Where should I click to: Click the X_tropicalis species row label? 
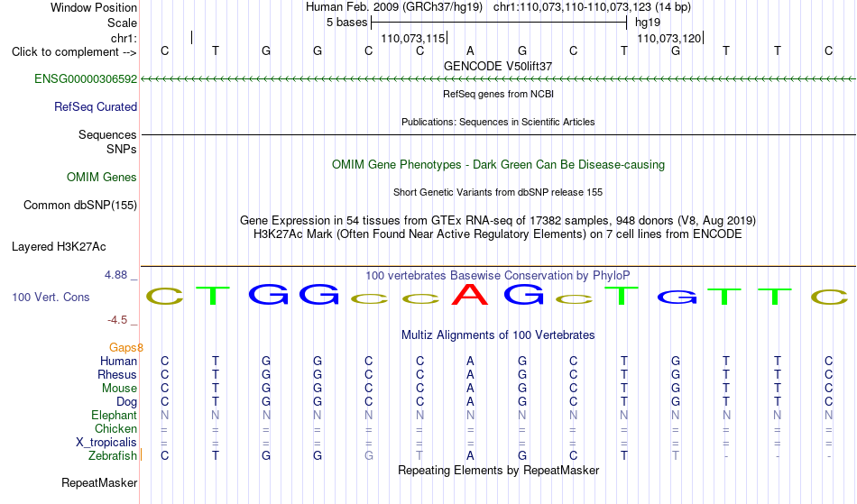(106, 443)
